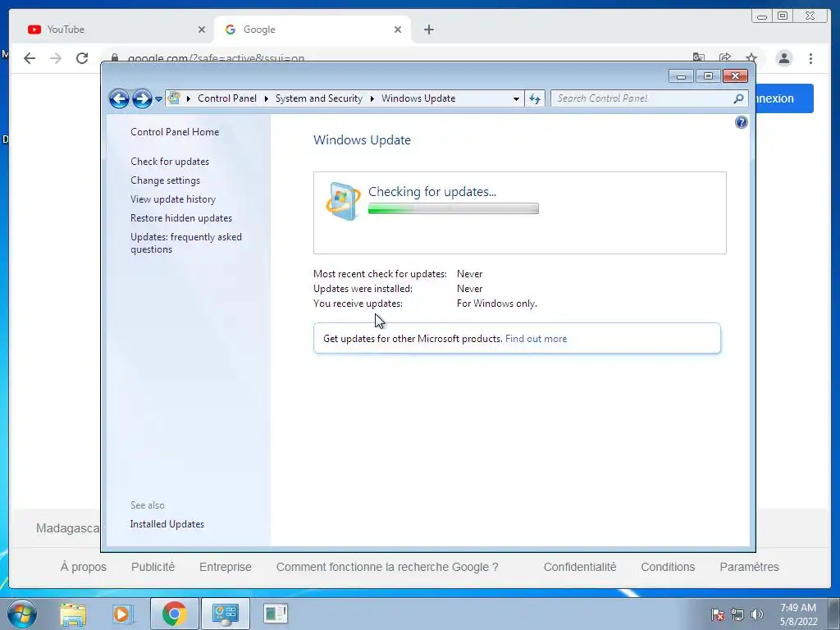This screenshot has width=840, height=630.
Task: Open Windows Update help icon
Action: (741, 123)
